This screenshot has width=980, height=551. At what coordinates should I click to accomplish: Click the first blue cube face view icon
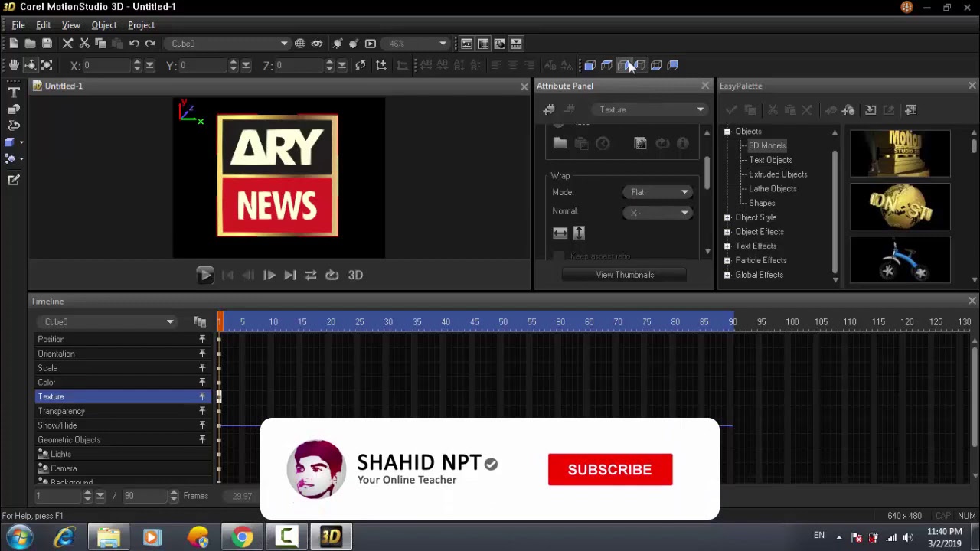pos(590,66)
